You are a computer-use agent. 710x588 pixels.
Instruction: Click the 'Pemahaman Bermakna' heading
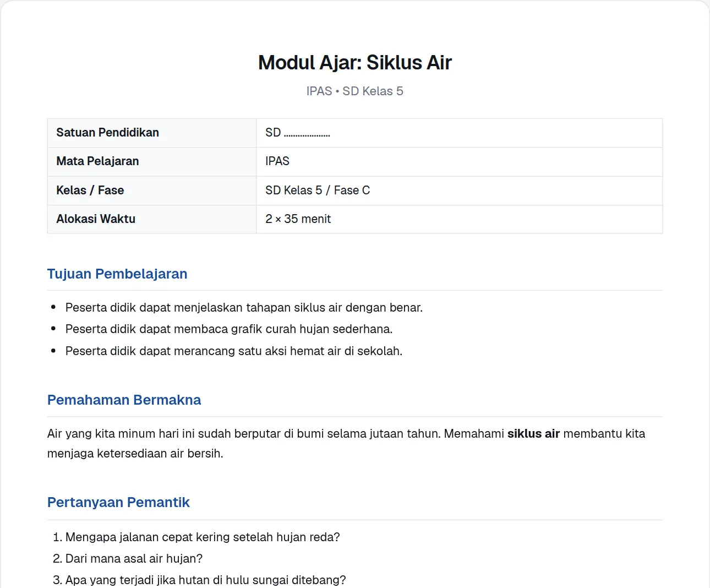pos(124,400)
